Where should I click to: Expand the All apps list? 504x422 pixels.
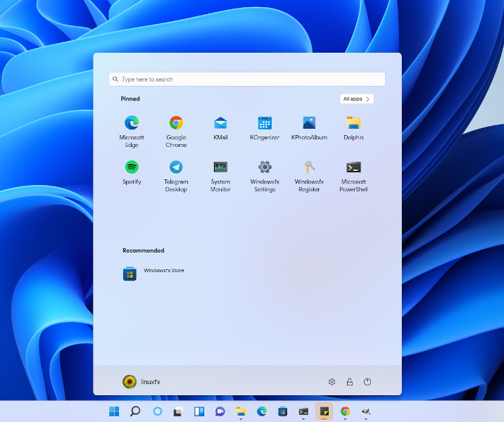coord(356,99)
